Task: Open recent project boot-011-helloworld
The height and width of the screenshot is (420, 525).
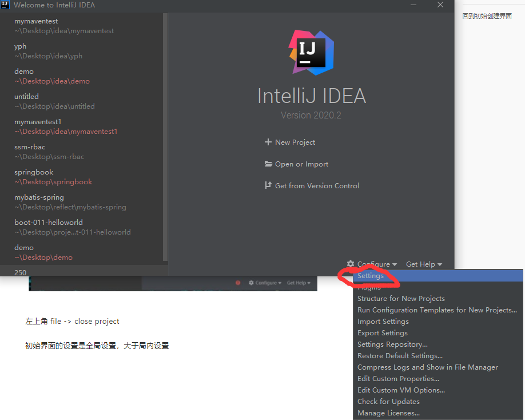Action: [81, 227]
